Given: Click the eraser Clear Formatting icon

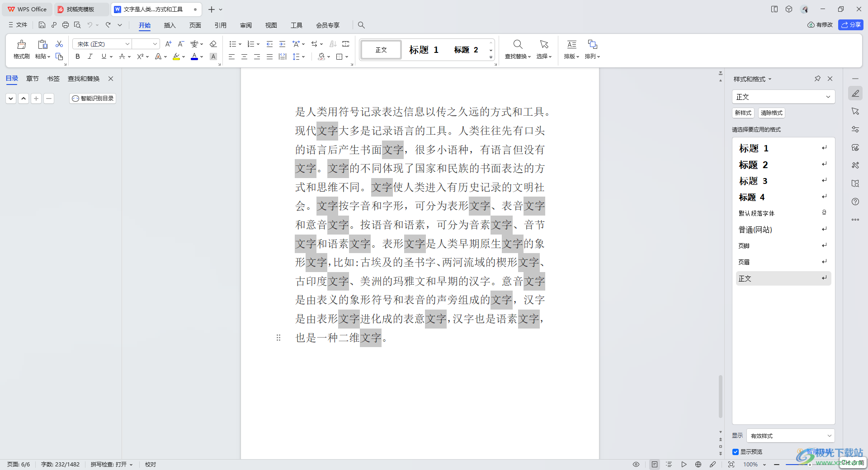Looking at the screenshot, I should [x=213, y=44].
